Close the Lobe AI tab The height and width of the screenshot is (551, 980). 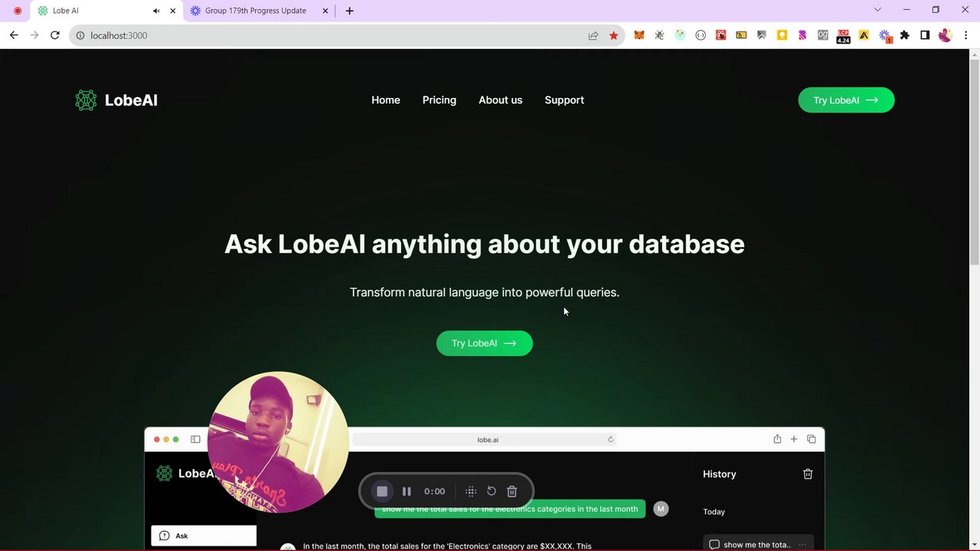[173, 11]
